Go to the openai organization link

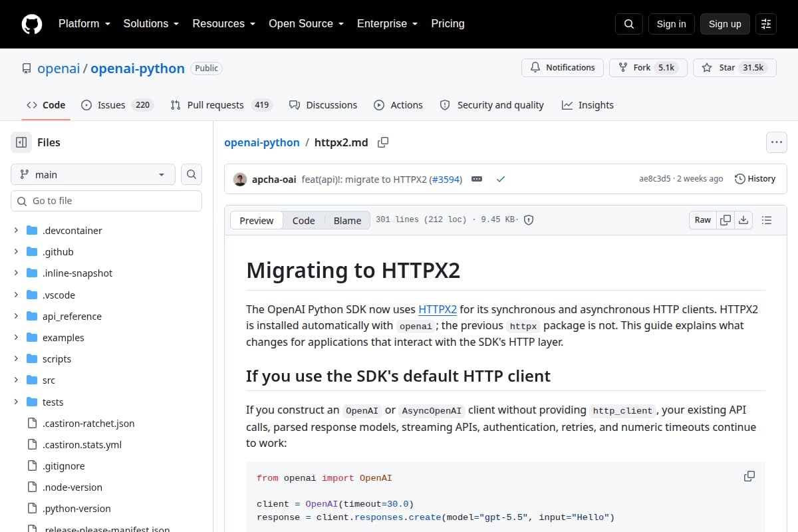click(59, 68)
